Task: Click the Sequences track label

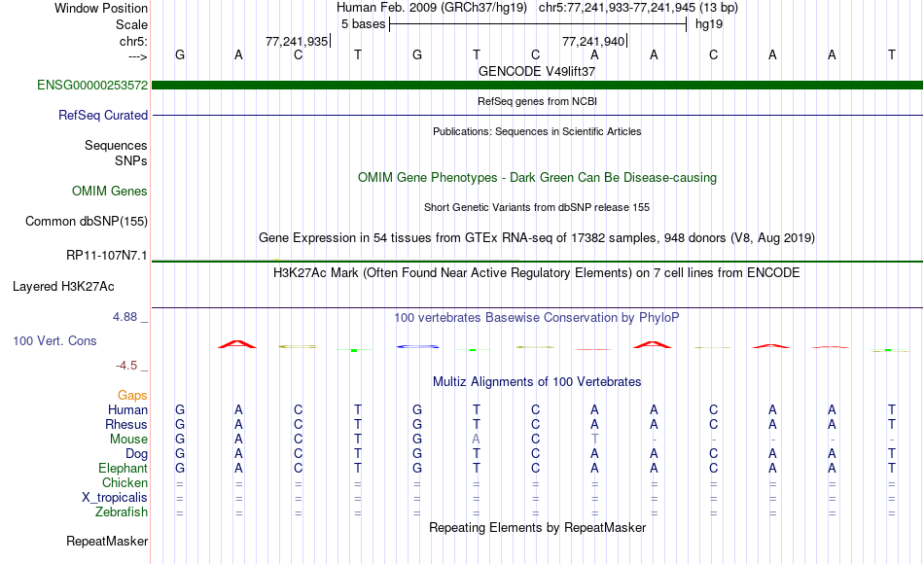Action: [116, 145]
